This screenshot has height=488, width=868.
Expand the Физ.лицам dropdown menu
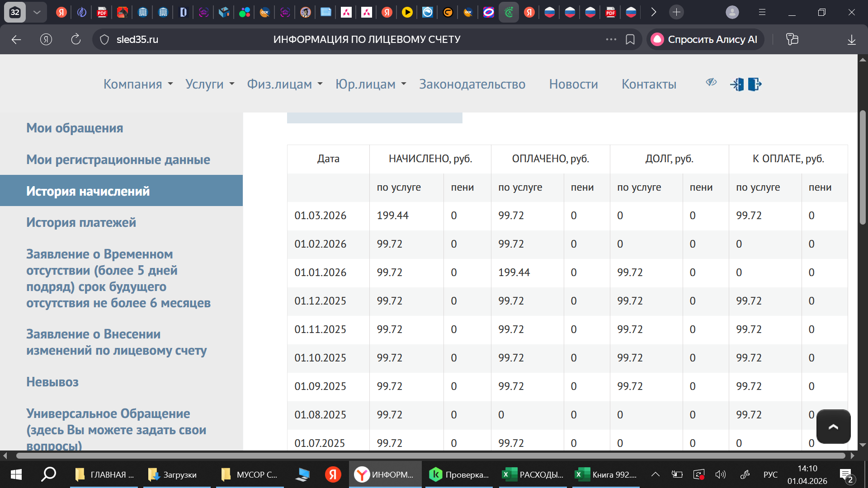pos(284,84)
